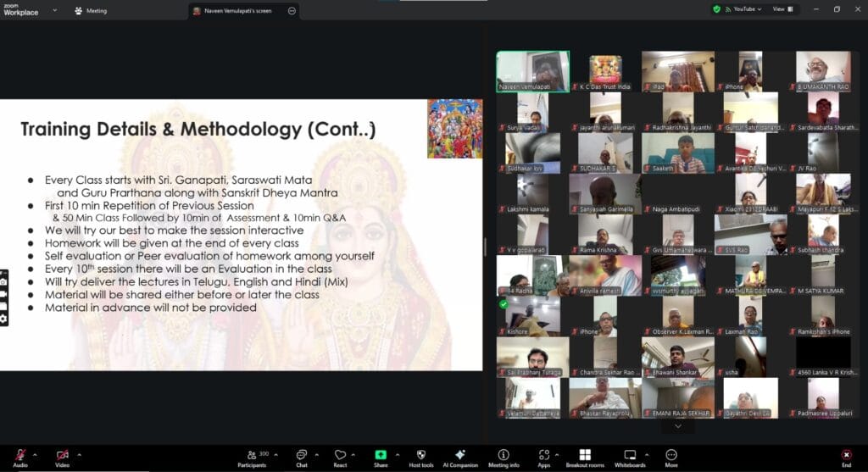The height and width of the screenshot is (472, 868).
Task: Open the View layout button
Action: pyautogui.click(x=782, y=9)
